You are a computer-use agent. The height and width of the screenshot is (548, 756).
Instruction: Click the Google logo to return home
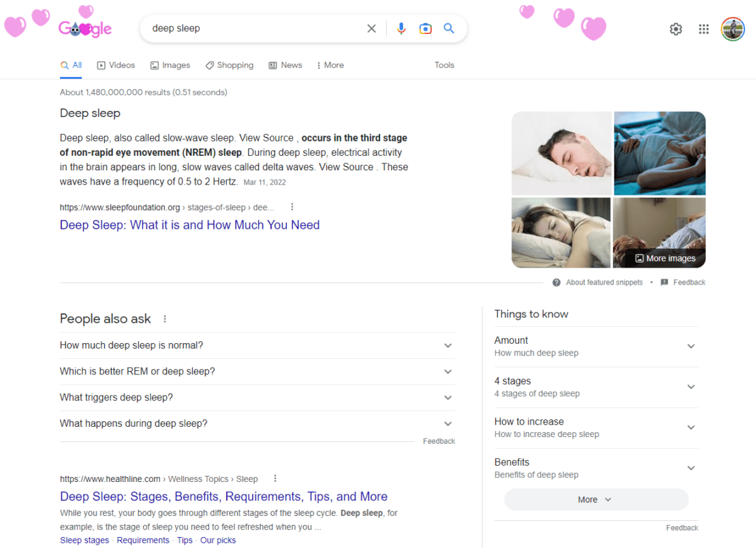[x=84, y=28]
